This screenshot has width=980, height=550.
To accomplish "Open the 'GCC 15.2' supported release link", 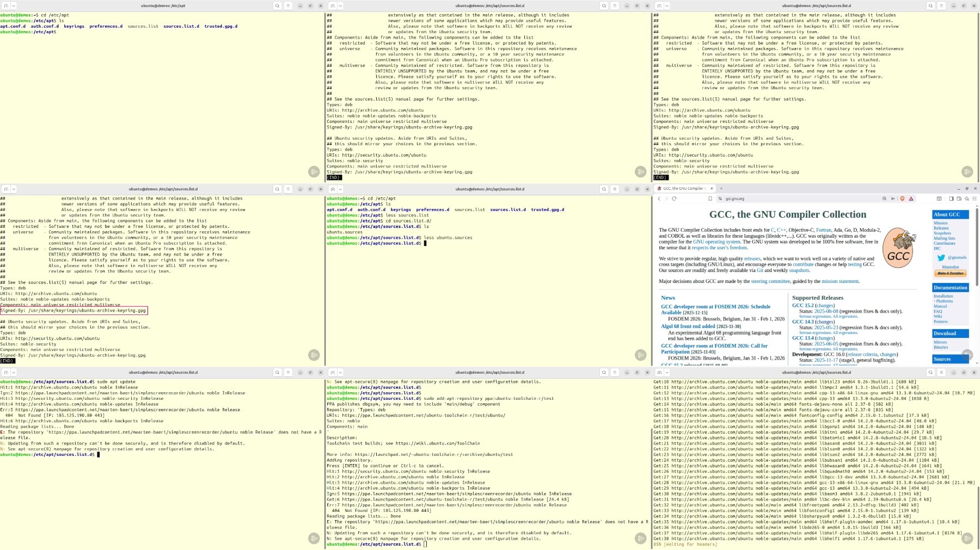I will pos(803,305).
